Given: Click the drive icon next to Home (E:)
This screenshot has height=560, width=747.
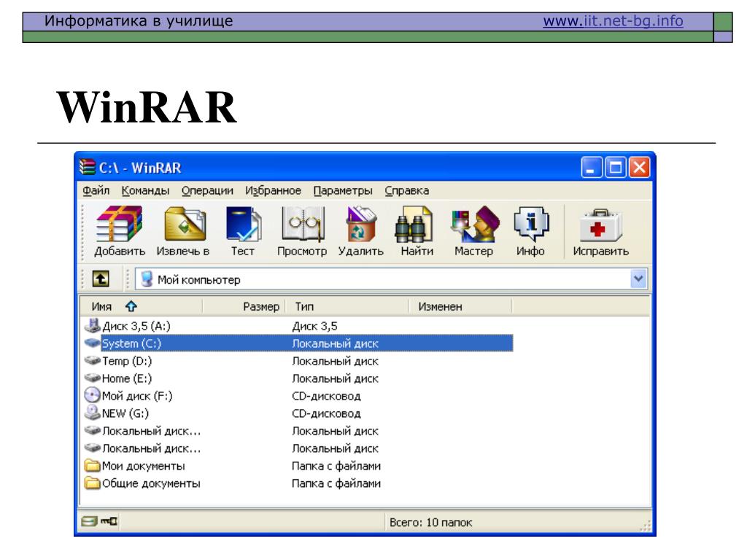Looking at the screenshot, I should point(92,378).
